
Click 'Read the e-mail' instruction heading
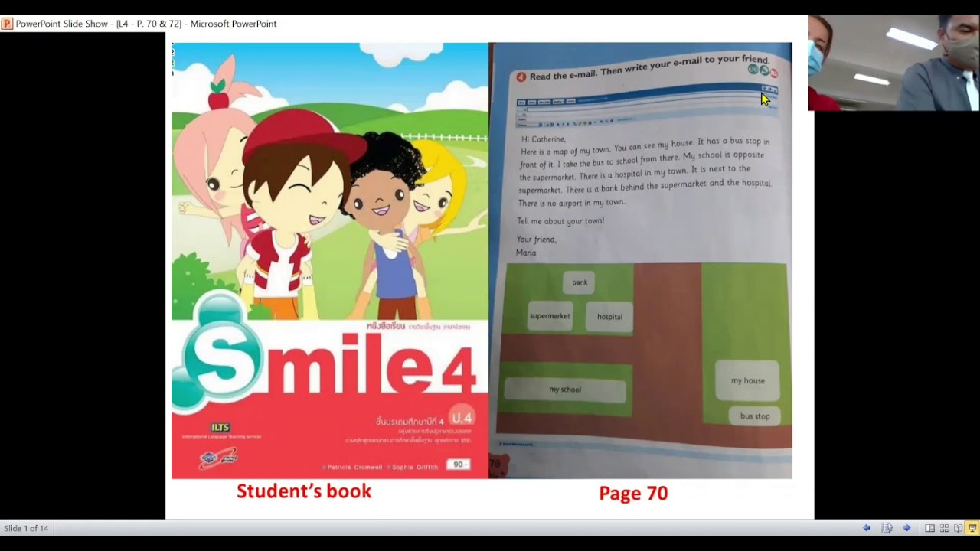(x=649, y=67)
